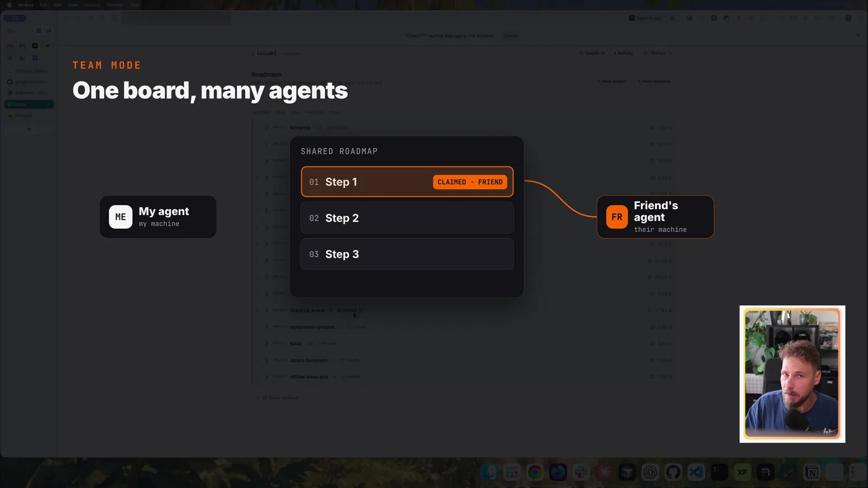This screenshot has width=868, height=488.
Task: Open the rocket app icon in dock
Action: point(788,472)
